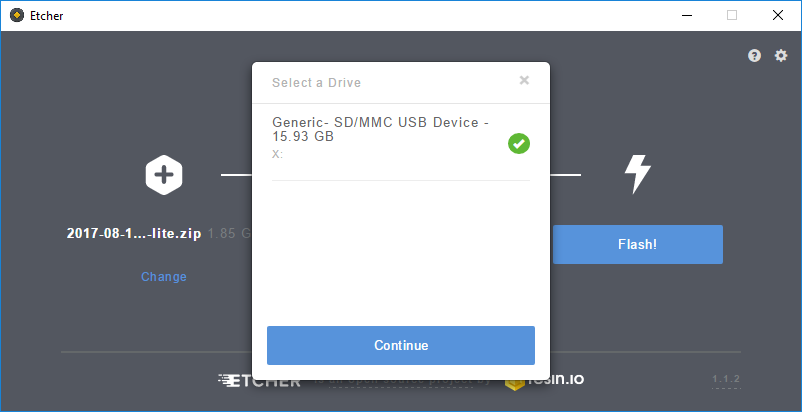Select the Generic SD/MMC USB Device drive

pyautogui.click(x=380, y=130)
